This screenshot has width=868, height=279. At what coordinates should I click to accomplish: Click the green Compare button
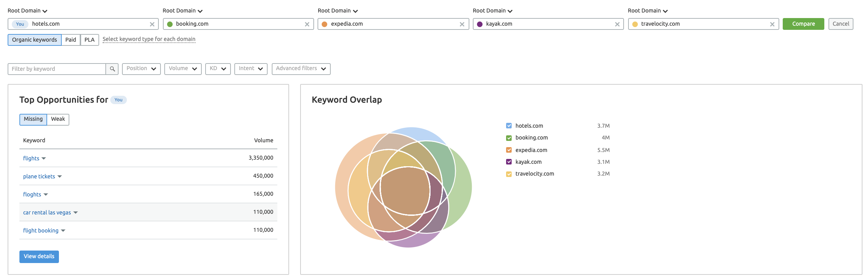pyautogui.click(x=803, y=24)
